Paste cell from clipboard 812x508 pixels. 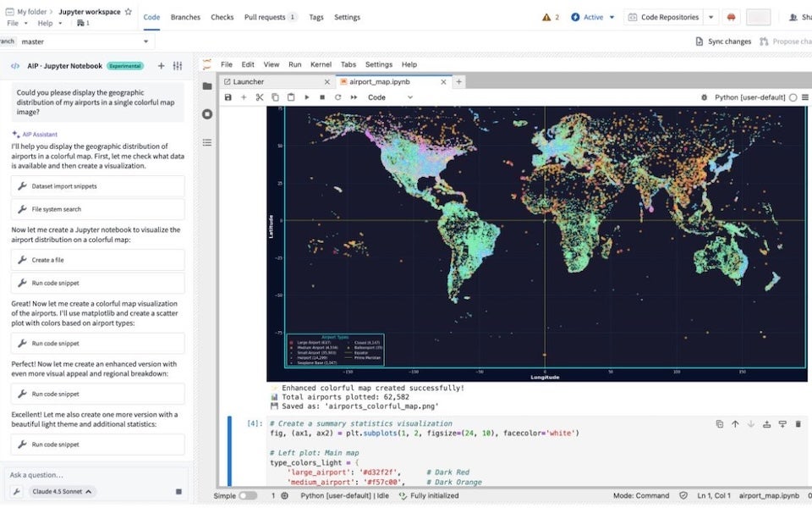pos(289,97)
